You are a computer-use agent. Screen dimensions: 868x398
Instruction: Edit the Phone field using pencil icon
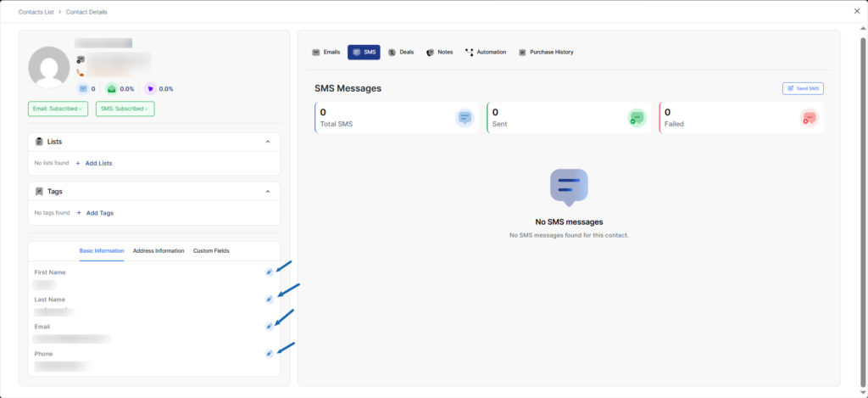(x=269, y=353)
